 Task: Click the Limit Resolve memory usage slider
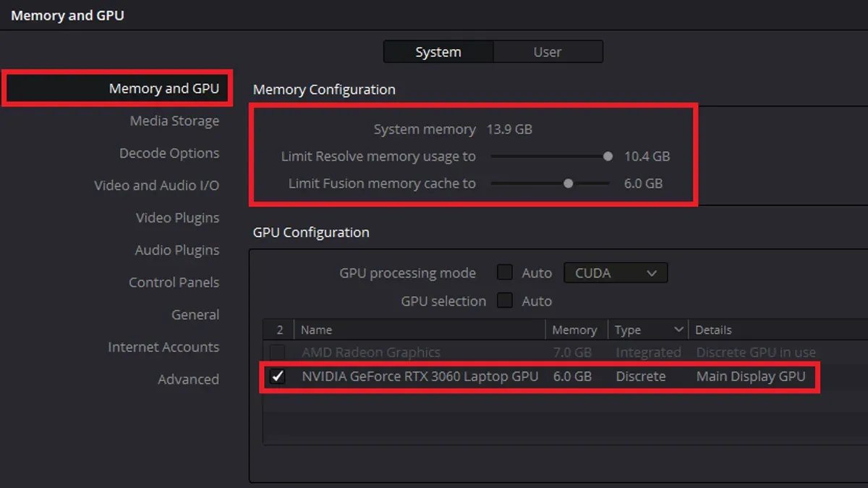tap(550, 156)
